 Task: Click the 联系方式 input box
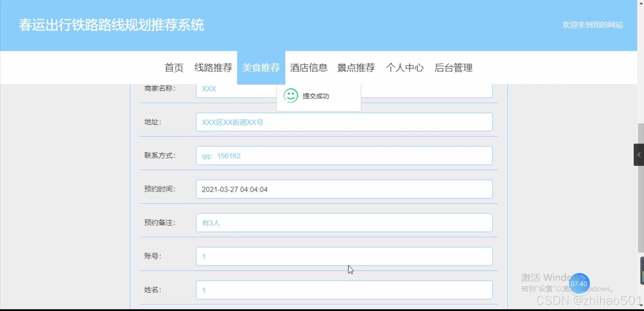coord(344,156)
